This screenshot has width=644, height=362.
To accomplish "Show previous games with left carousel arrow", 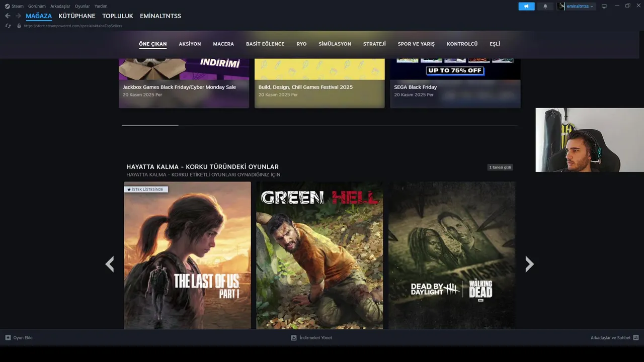I will (110, 264).
